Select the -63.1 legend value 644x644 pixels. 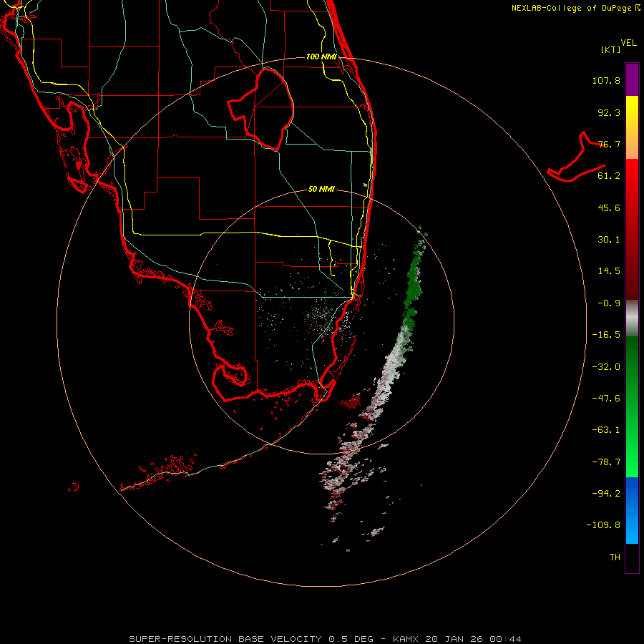[606, 430]
